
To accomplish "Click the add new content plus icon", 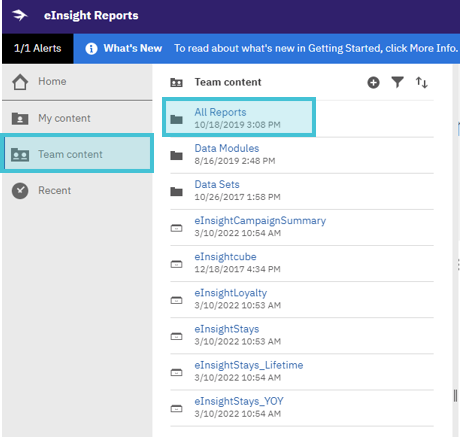I will pyautogui.click(x=373, y=82).
